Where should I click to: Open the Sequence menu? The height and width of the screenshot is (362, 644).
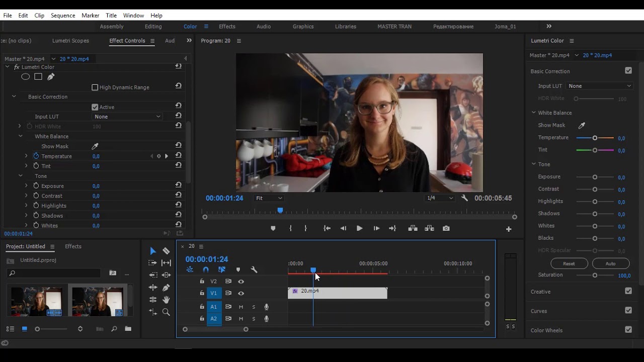63,16
